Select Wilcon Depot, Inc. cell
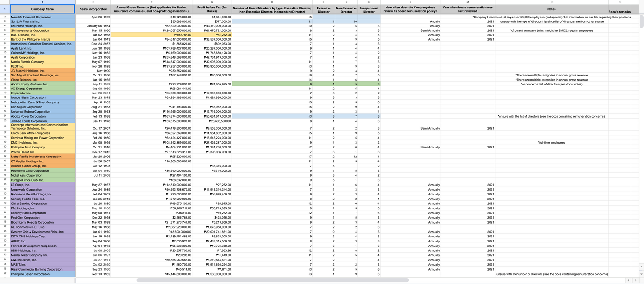644x284 pixels. 42,152
